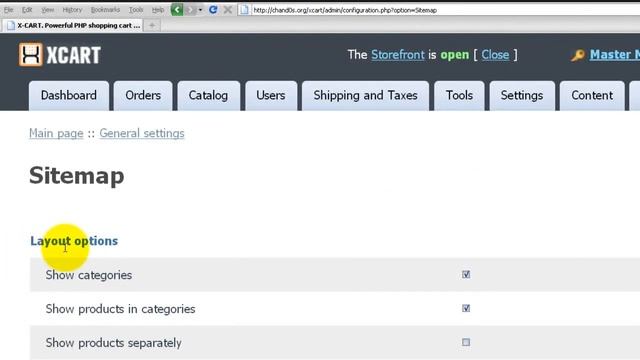Click the green 'open' status text
The image size is (640, 360).
(455, 55)
